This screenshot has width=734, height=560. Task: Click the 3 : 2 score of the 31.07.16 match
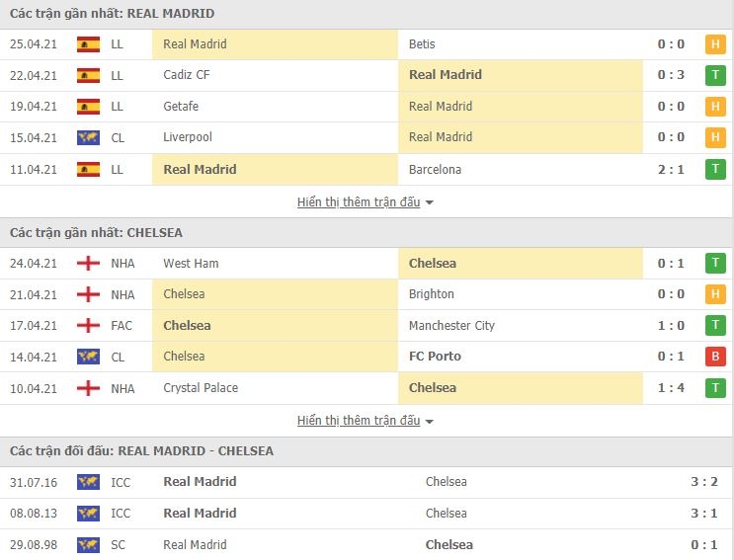pos(704,482)
